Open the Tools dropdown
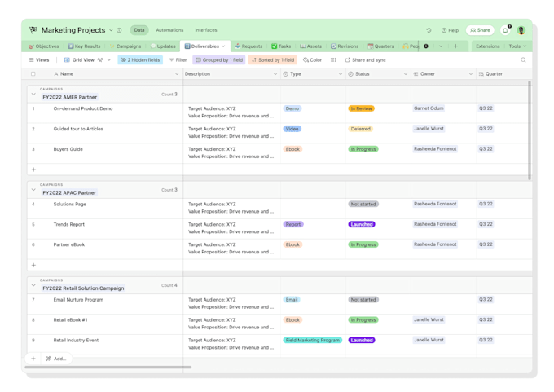The width and height of the screenshot is (554, 392). (x=517, y=46)
